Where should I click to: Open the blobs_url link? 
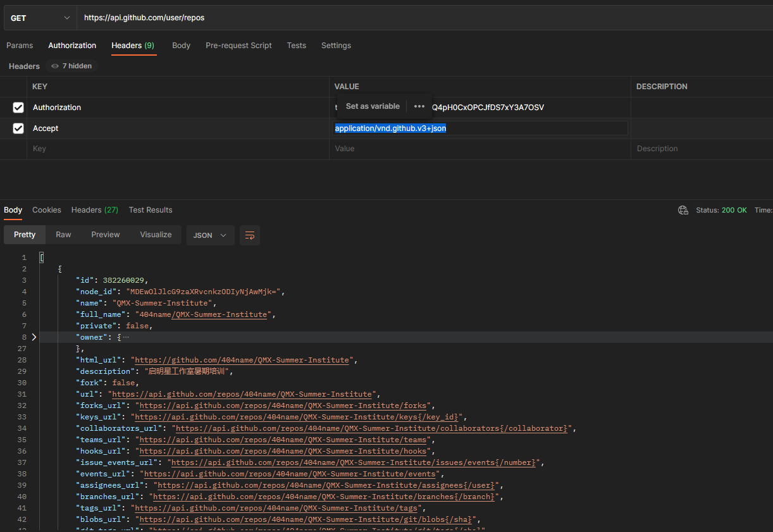pos(306,519)
